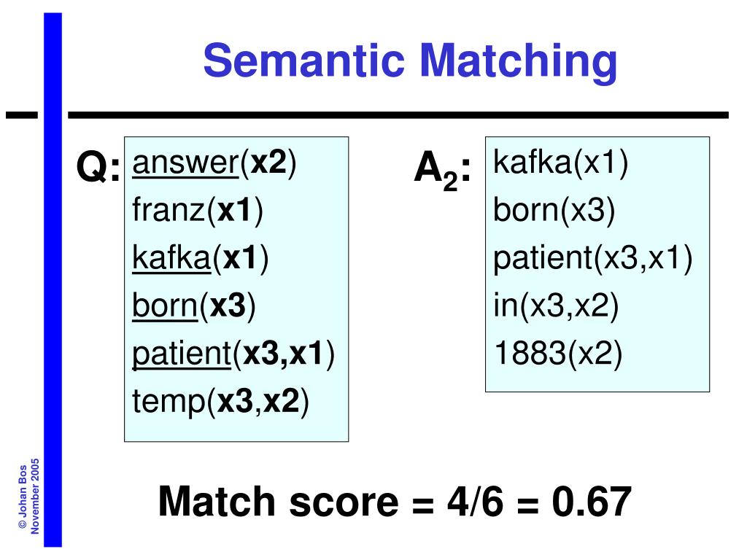Click the Semantic Matching slide title
Image resolution: width=747 pixels, height=560 pixels.
click(x=410, y=61)
